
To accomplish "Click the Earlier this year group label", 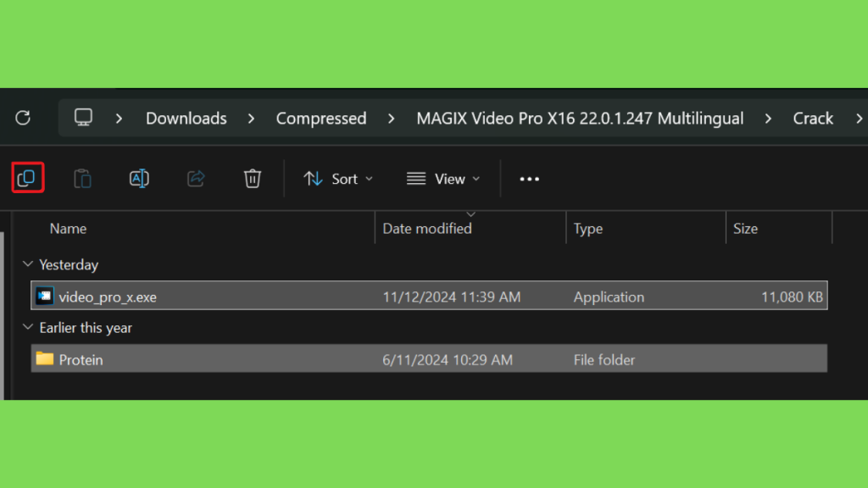I will 86,328.
